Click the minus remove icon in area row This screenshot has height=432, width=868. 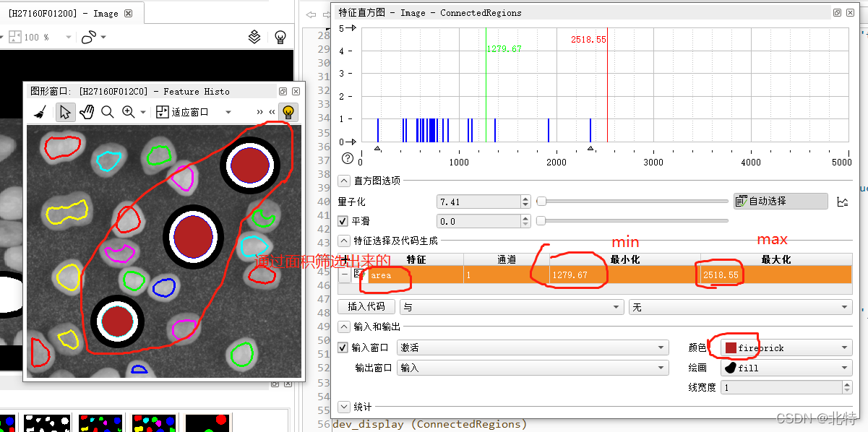tap(345, 275)
